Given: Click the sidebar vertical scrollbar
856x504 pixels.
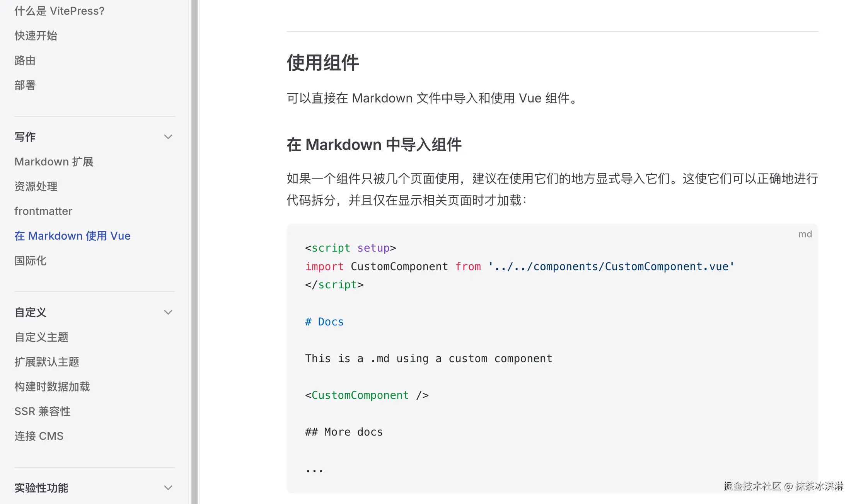Looking at the screenshot, I should [x=194, y=251].
